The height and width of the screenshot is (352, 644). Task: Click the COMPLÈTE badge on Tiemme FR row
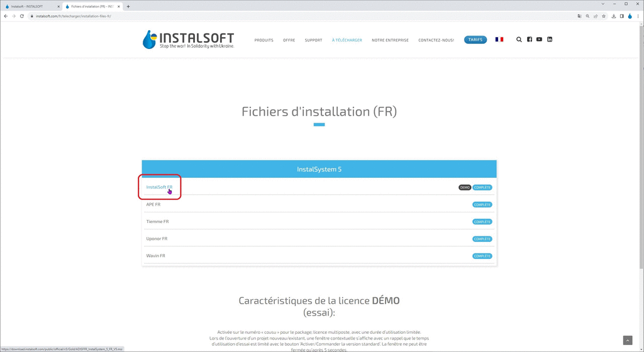[482, 222]
